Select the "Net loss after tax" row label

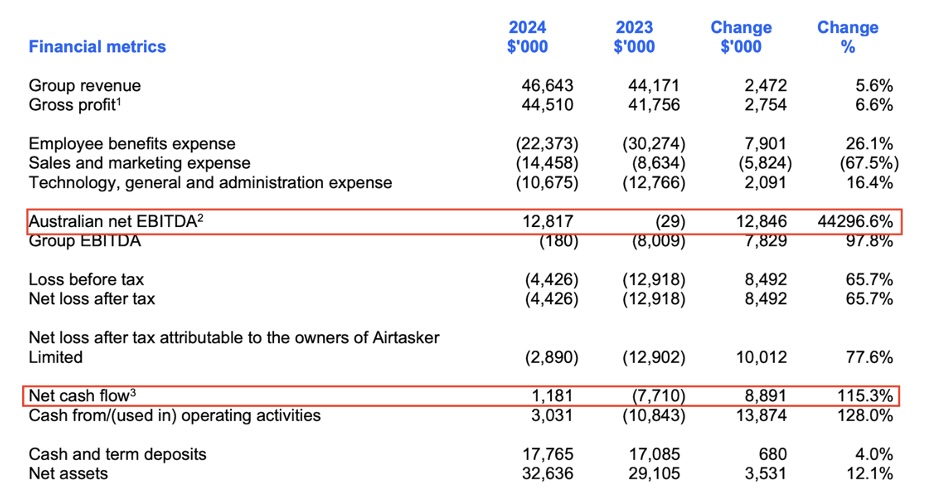(x=92, y=299)
